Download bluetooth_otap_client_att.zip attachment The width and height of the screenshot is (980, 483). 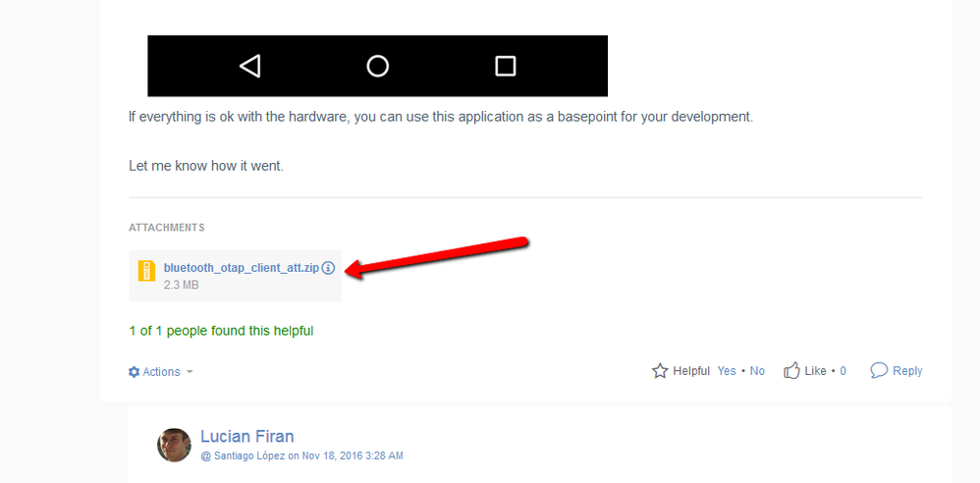point(242,268)
